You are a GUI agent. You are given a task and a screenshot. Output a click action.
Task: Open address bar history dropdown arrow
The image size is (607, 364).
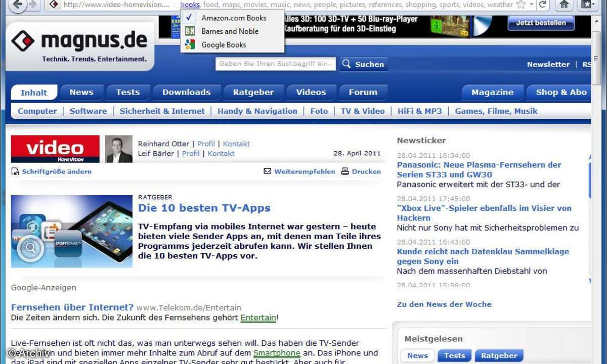pos(531,5)
